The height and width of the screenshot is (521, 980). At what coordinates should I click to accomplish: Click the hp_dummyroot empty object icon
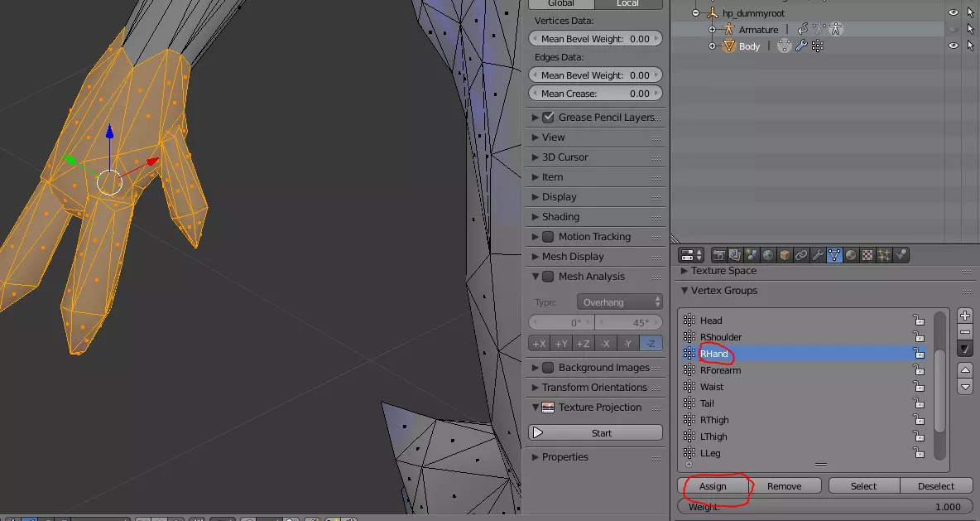712,13
